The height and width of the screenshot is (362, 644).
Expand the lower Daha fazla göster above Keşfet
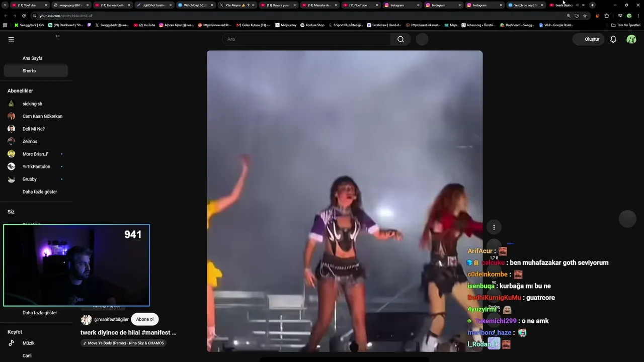click(x=40, y=313)
